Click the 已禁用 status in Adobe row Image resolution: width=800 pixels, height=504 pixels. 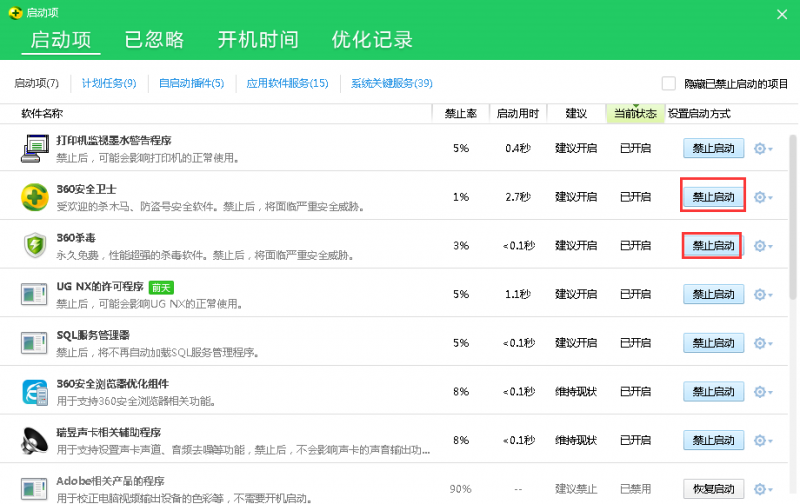[x=635, y=489]
